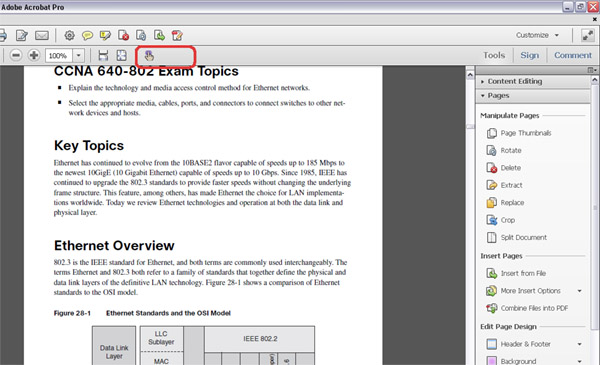Click the yellow sticky note comment icon
The height and width of the screenshot is (365, 600).
point(87,36)
